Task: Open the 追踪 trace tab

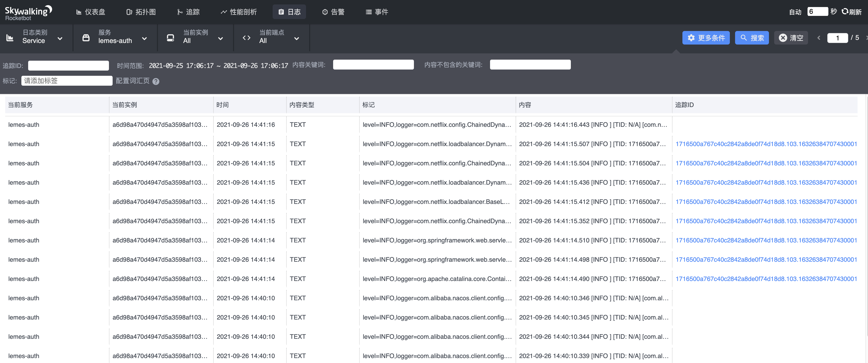Action: coord(189,12)
